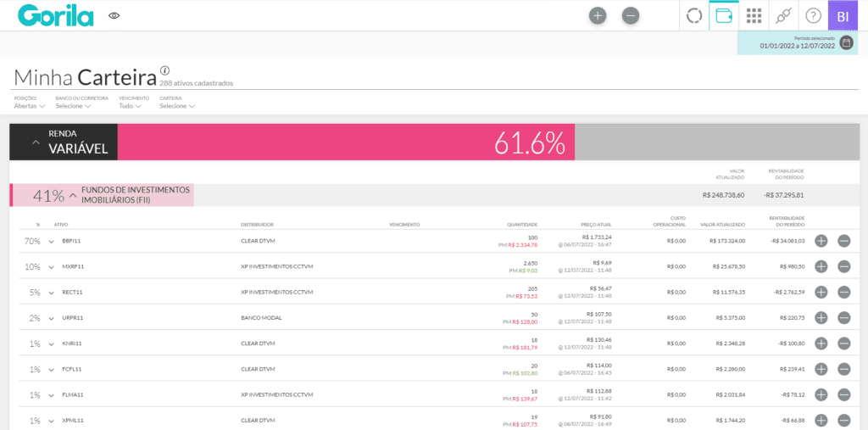Click the 288 ativos cadastrados text

(196, 83)
